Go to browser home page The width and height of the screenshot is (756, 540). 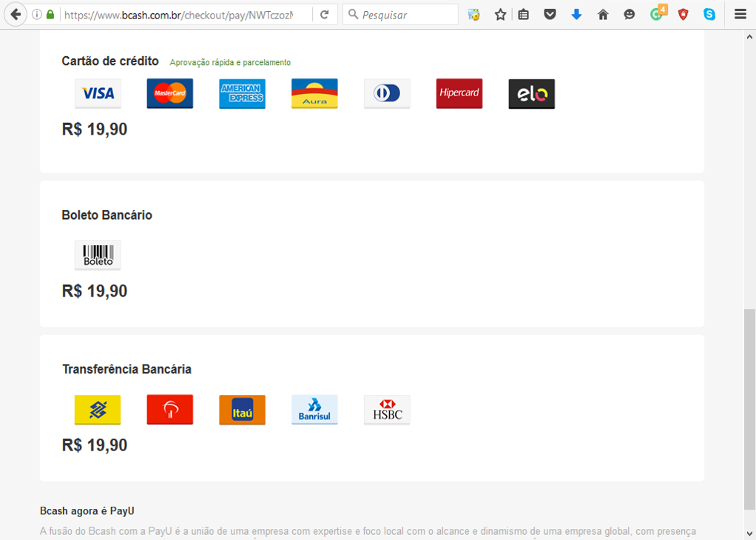tap(603, 15)
